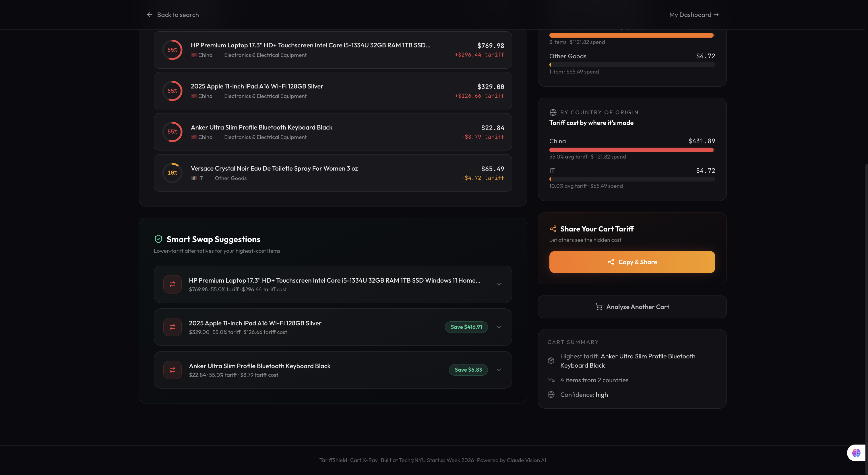Expand the Apple iPad swap suggestion chevron
Image resolution: width=868 pixels, height=475 pixels.
point(499,327)
